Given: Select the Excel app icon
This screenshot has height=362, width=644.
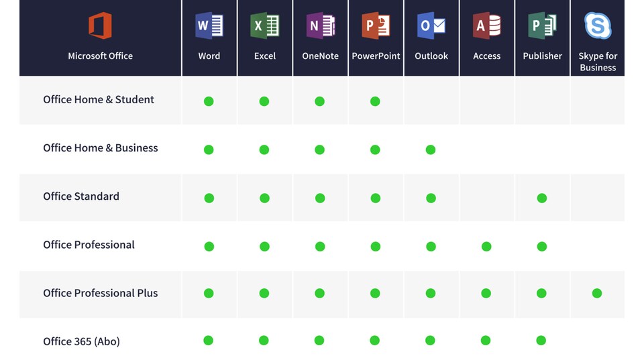Looking at the screenshot, I should (265, 25).
